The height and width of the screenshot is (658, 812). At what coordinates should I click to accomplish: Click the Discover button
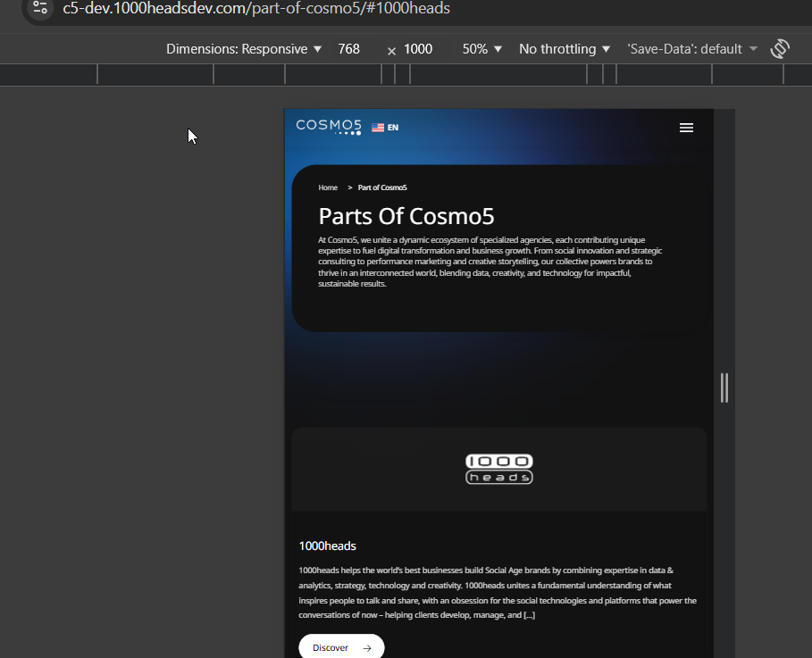(x=341, y=647)
